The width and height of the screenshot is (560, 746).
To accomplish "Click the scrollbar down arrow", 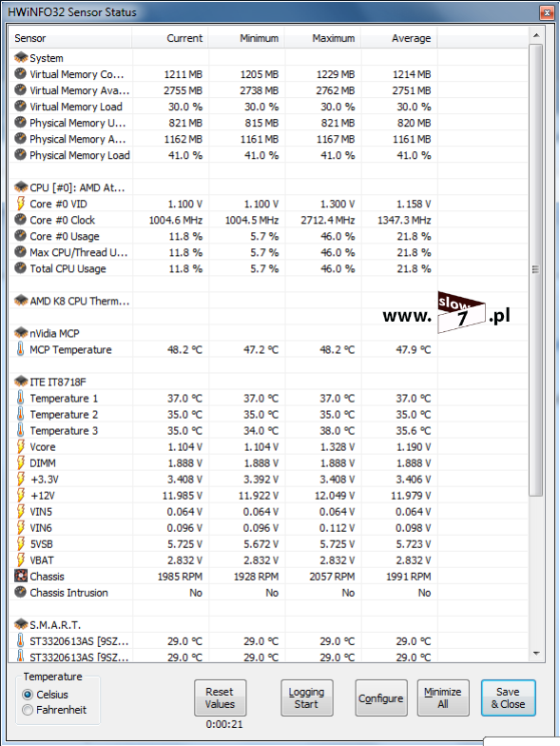I will (x=536, y=653).
